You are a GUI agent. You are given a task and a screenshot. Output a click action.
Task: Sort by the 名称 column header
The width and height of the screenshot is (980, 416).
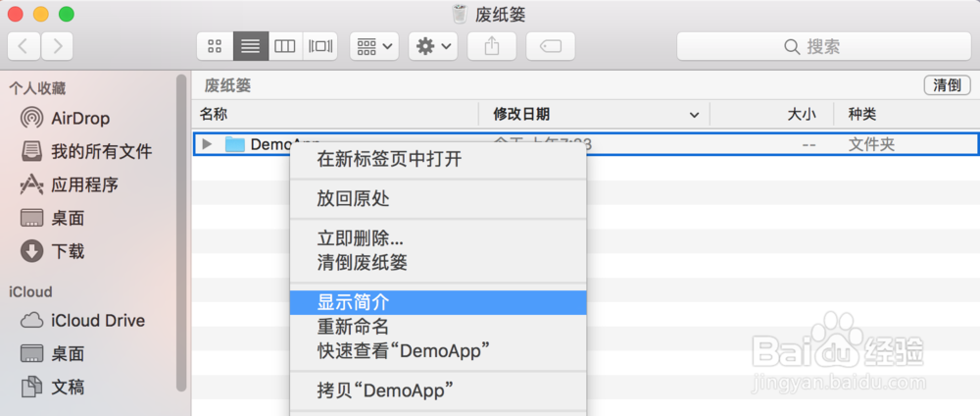click(335, 115)
